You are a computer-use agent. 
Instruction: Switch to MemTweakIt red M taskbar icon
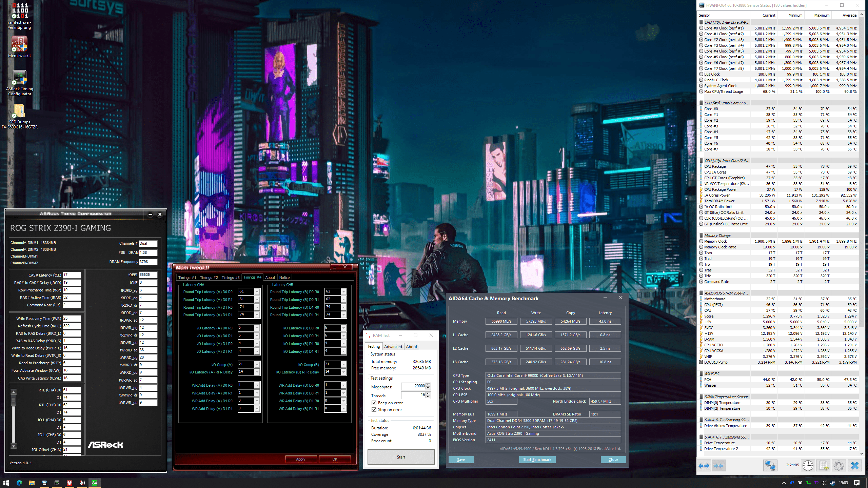point(70,483)
